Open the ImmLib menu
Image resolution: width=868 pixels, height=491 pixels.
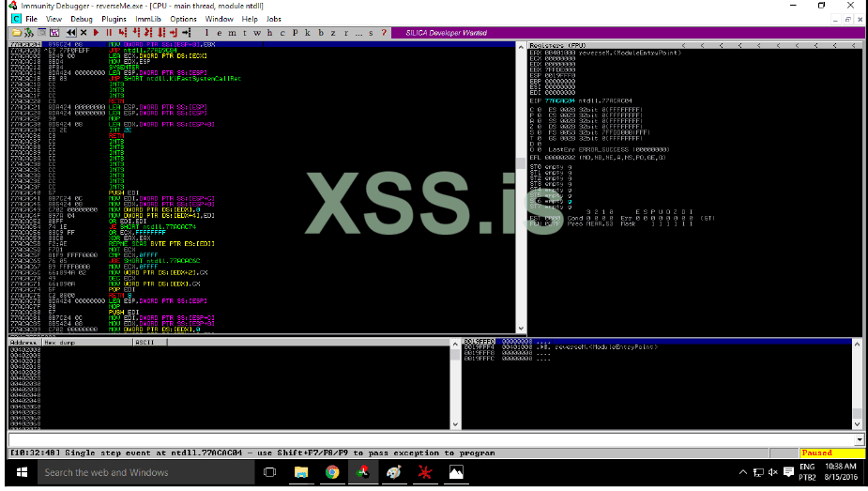148,18
